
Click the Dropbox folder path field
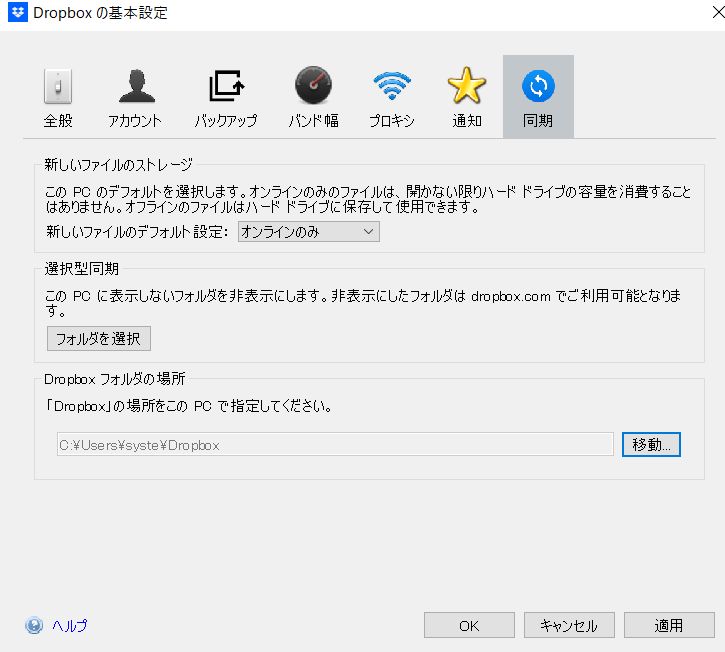tap(335, 444)
